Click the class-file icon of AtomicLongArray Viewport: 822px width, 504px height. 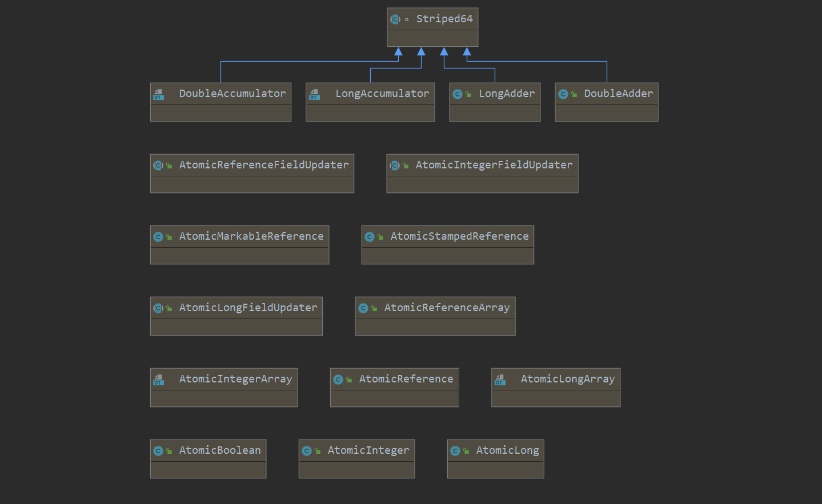(500, 380)
